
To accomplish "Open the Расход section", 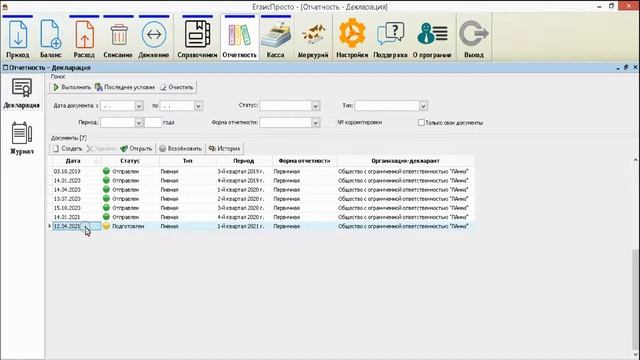I will click(x=84, y=38).
